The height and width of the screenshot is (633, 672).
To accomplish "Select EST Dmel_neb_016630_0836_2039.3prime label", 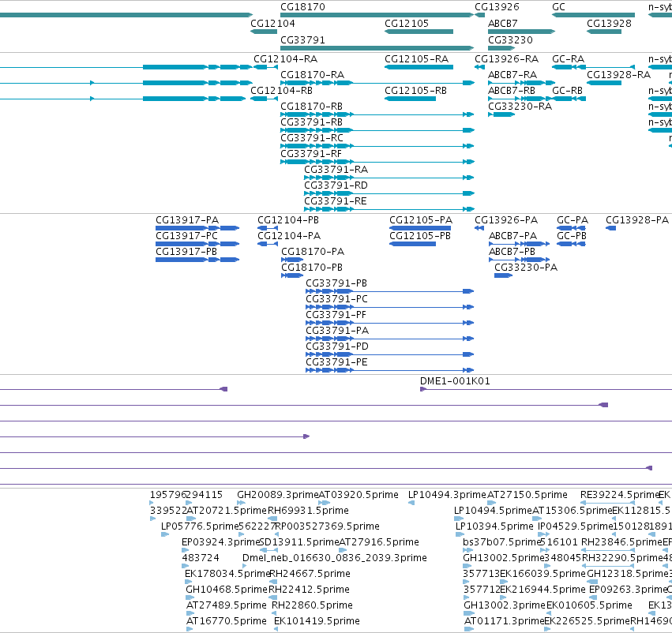I will [x=335, y=557].
